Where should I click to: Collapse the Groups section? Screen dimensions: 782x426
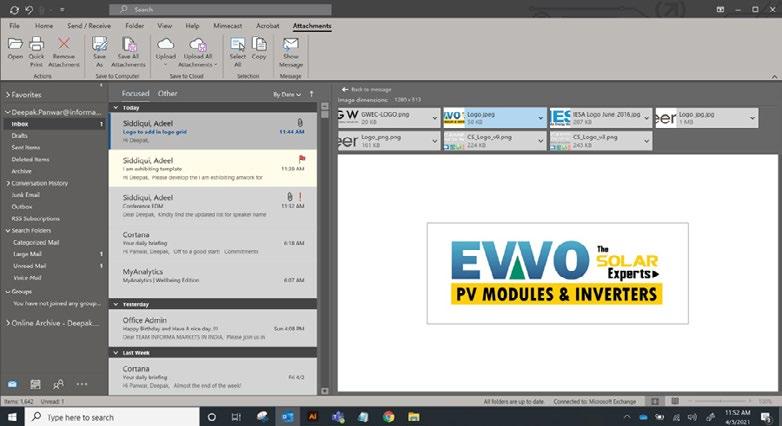(x=7, y=291)
